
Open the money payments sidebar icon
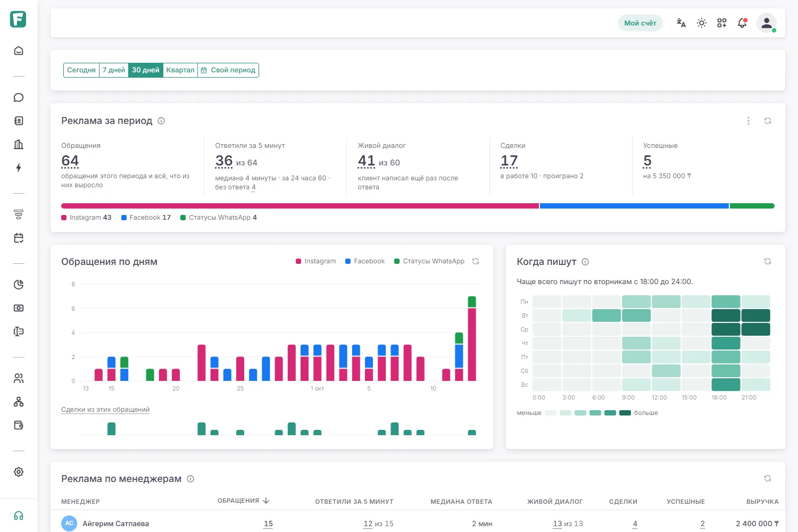(x=19, y=308)
